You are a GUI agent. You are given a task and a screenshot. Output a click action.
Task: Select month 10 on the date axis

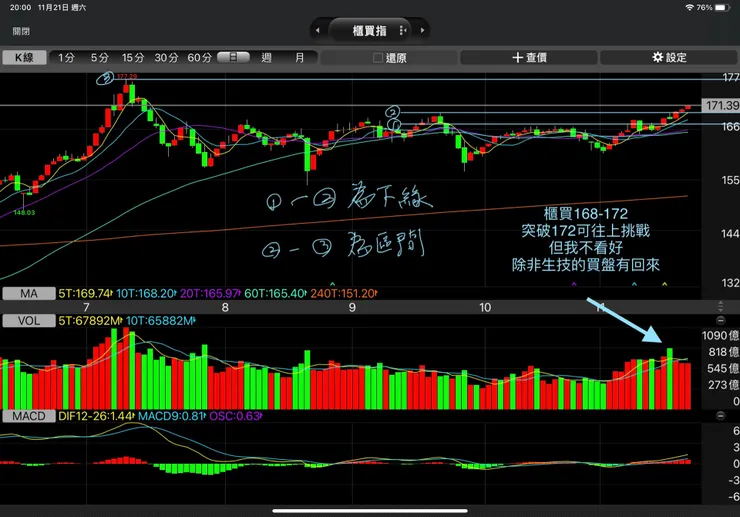click(485, 307)
